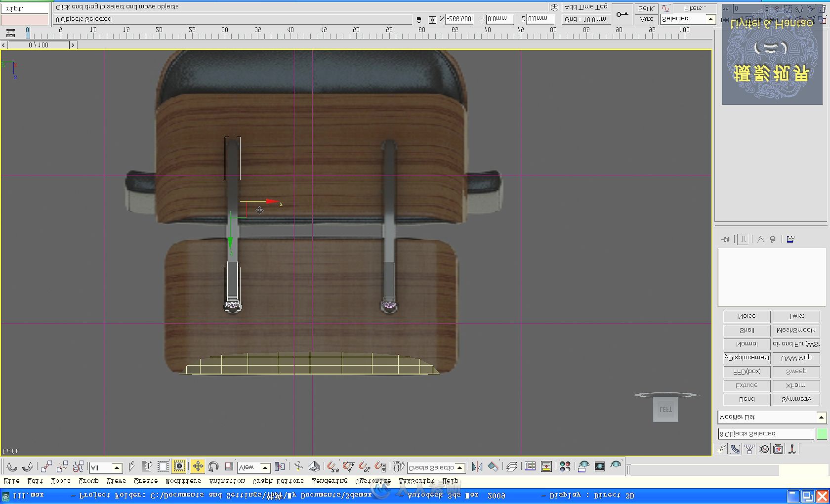
Task: Open the Edit menu
Action: (x=35, y=481)
